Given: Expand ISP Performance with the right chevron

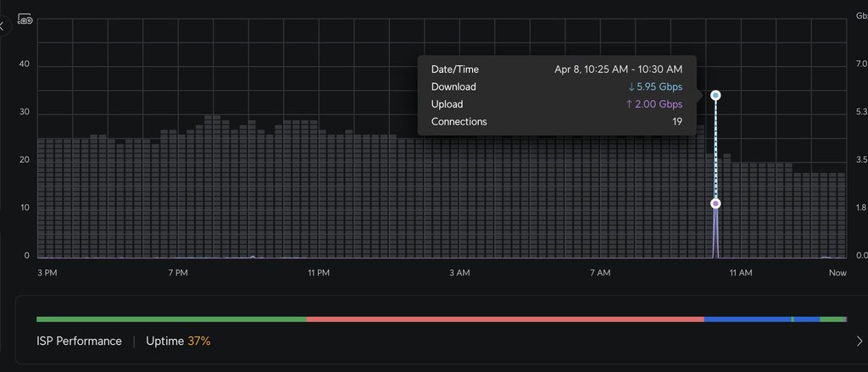Looking at the screenshot, I should pyautogui.click(x=859, y=341).
